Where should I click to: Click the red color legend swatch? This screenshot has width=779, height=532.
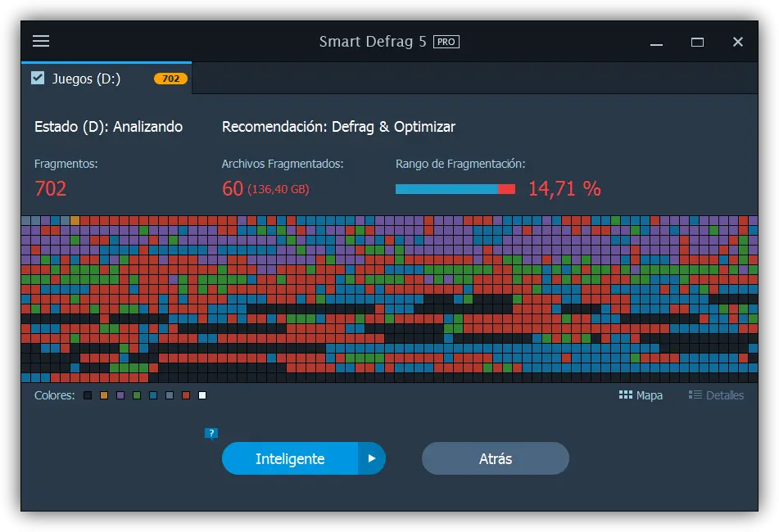click(186, 395)
